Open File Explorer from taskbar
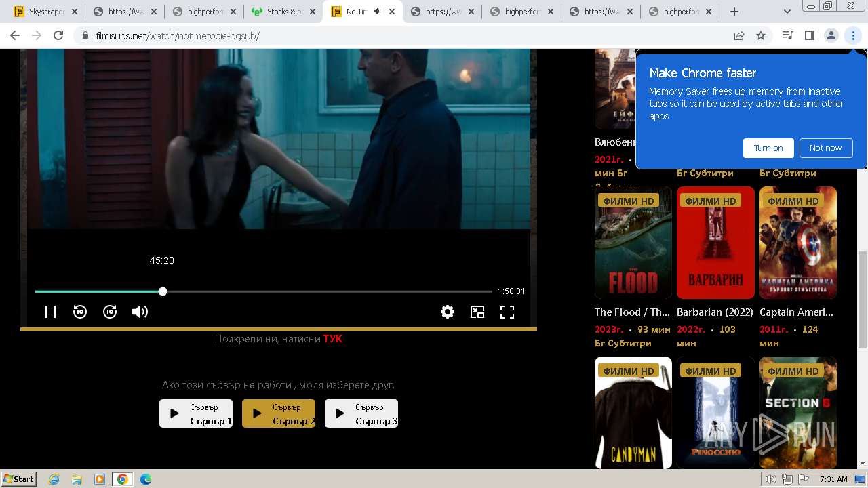Viewport: 868px width, 488px height. point(77,479)
